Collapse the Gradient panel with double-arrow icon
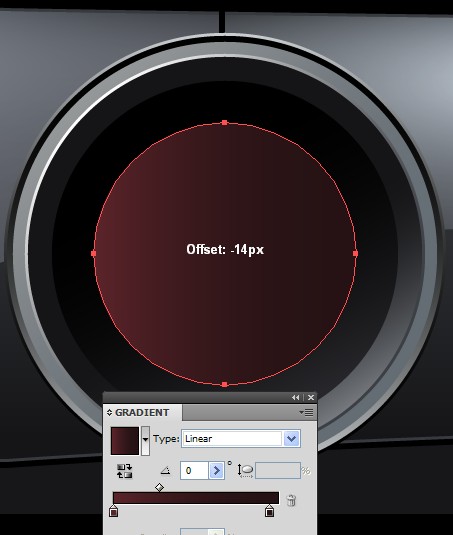This screenshot has width=453, height=535. (x=295, y=397)
